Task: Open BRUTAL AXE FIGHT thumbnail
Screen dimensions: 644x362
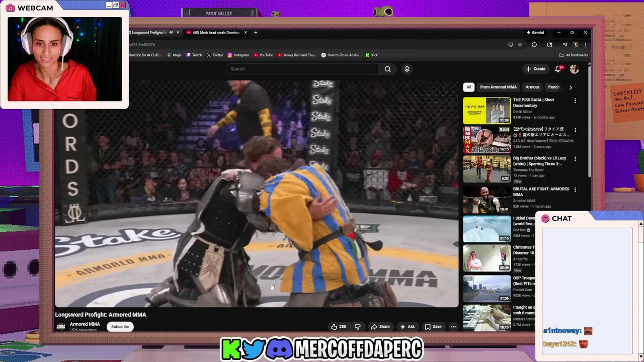Action: coord(487,200)
